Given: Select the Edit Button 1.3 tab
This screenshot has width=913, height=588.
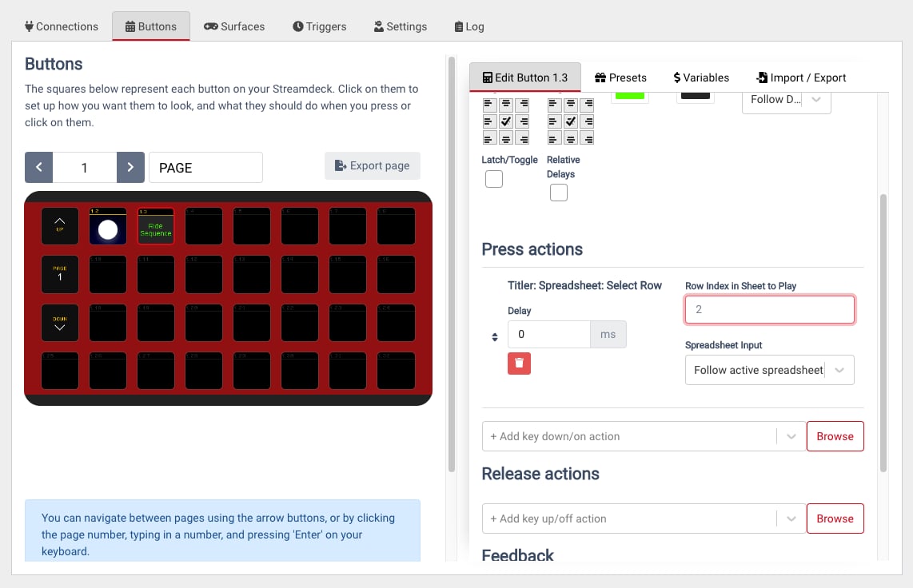Looking at the screenshot, I should (525, 77).
